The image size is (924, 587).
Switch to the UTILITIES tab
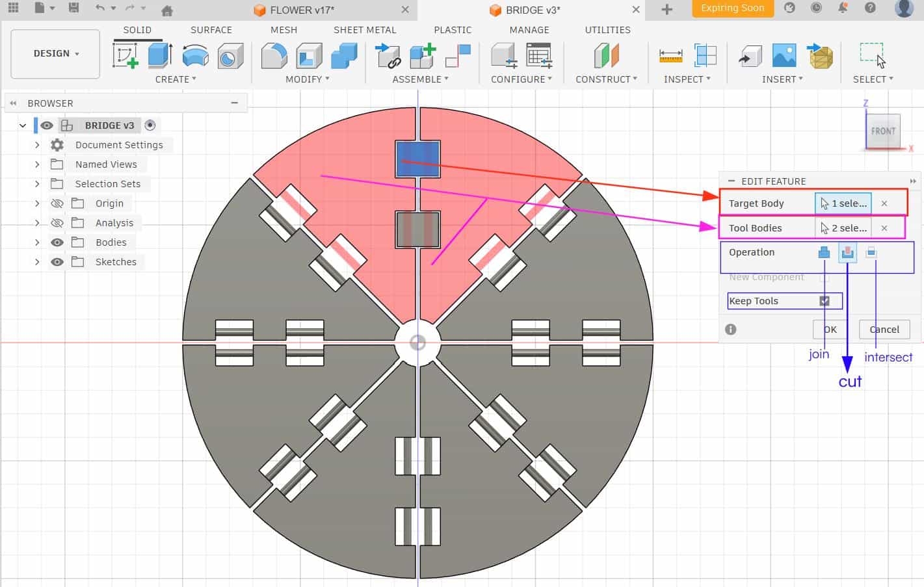(607, 30)
